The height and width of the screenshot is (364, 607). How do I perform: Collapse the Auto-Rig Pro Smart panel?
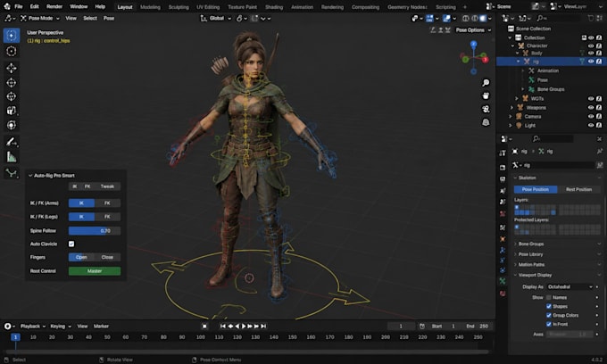click(30, 176)
